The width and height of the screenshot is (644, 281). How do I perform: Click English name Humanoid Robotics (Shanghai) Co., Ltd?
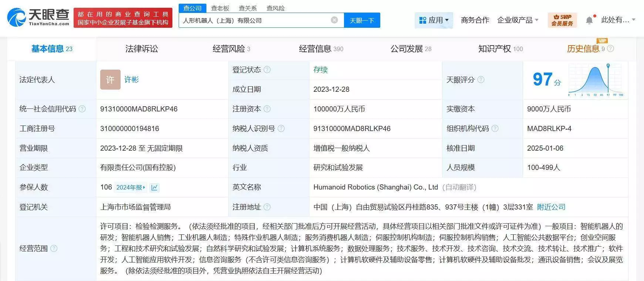coord(375,187)
